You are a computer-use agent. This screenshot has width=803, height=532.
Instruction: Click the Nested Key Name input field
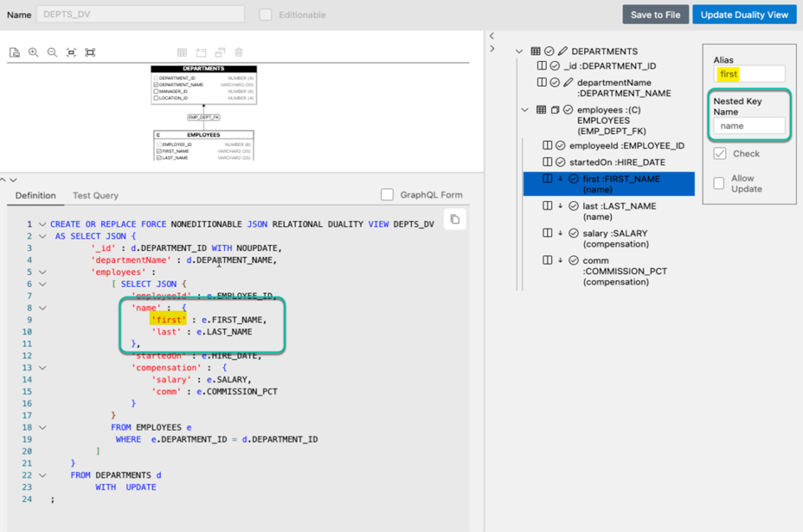(749, 126)
